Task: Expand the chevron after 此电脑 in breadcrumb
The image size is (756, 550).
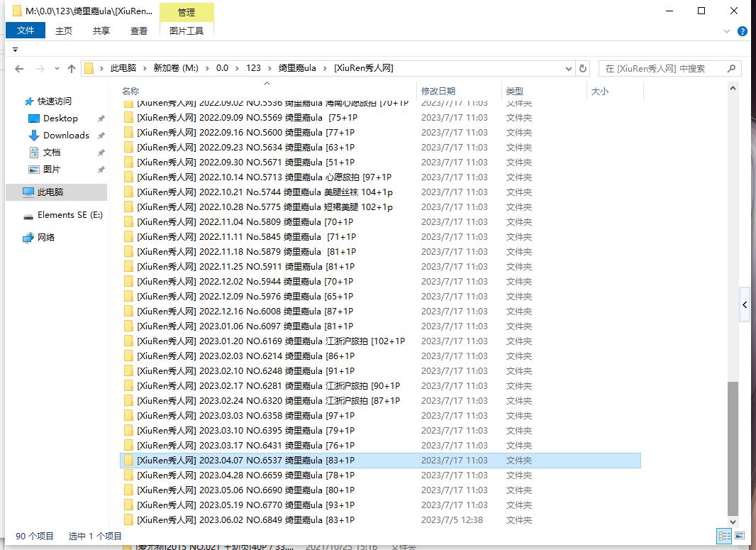Action: pyautogui.click(x=145, y=69)
